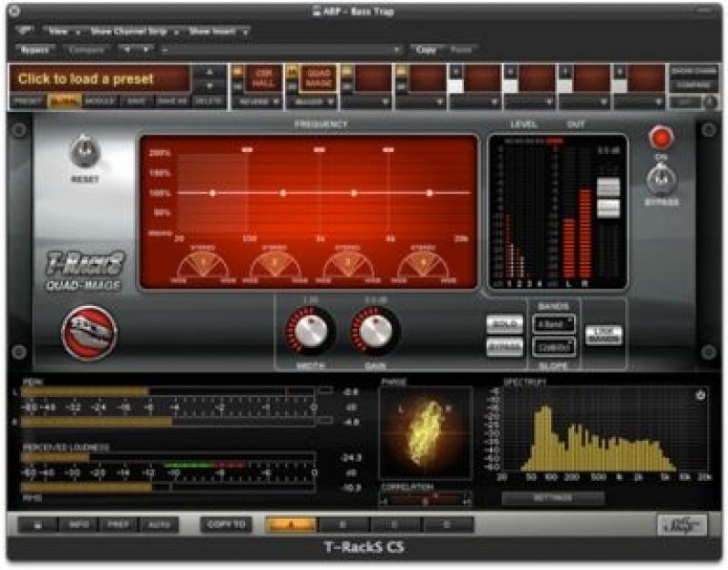Click the round red T-RackS logo badge
The image size is (728, 570).
[89, 332]
